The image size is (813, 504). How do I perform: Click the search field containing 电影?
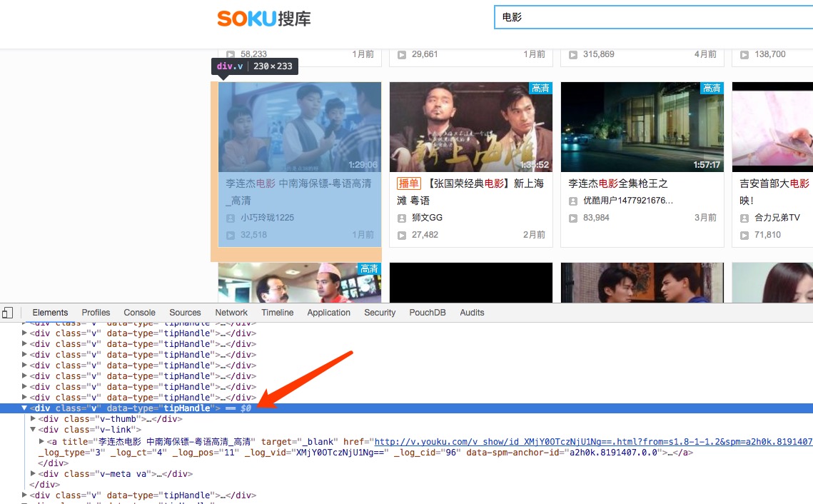point(653,17)
